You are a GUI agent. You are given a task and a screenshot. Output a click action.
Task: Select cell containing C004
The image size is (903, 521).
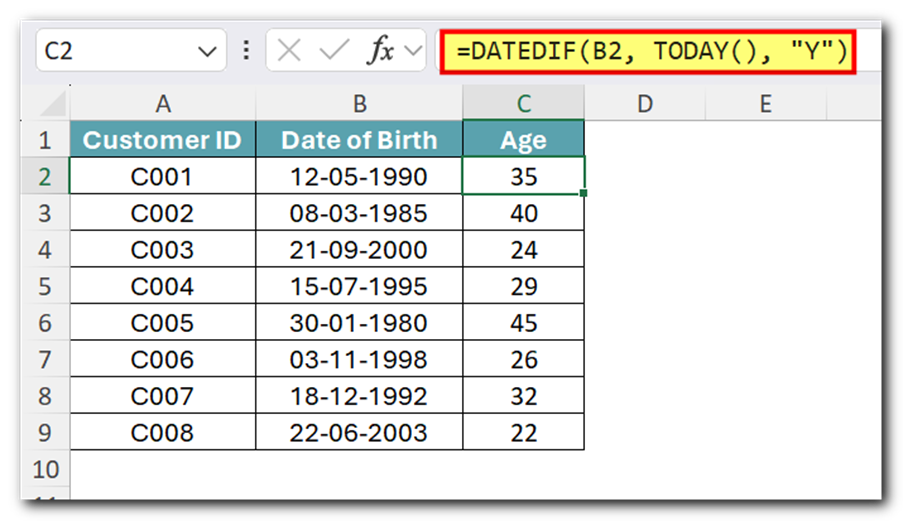coord(162,286)
